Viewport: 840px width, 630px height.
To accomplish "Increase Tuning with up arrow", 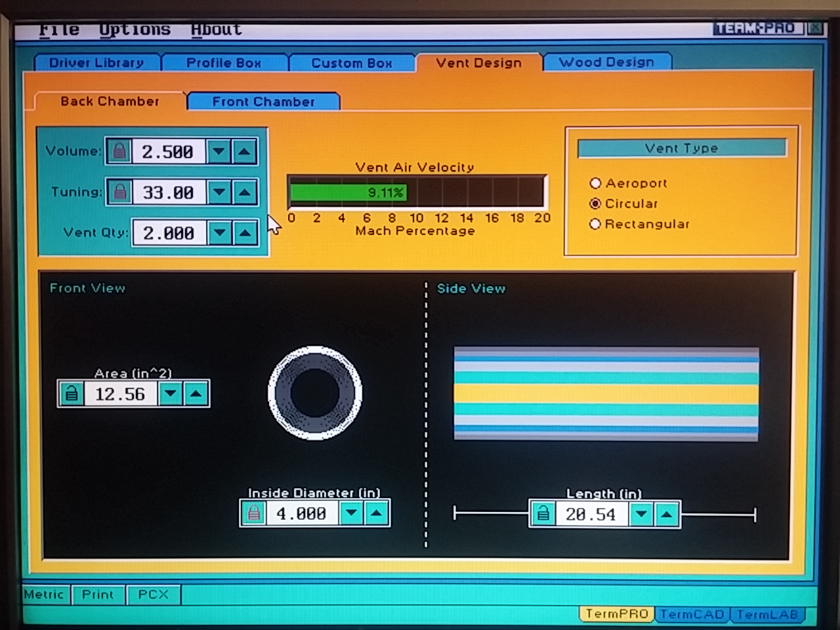I will tap(245, 192).
